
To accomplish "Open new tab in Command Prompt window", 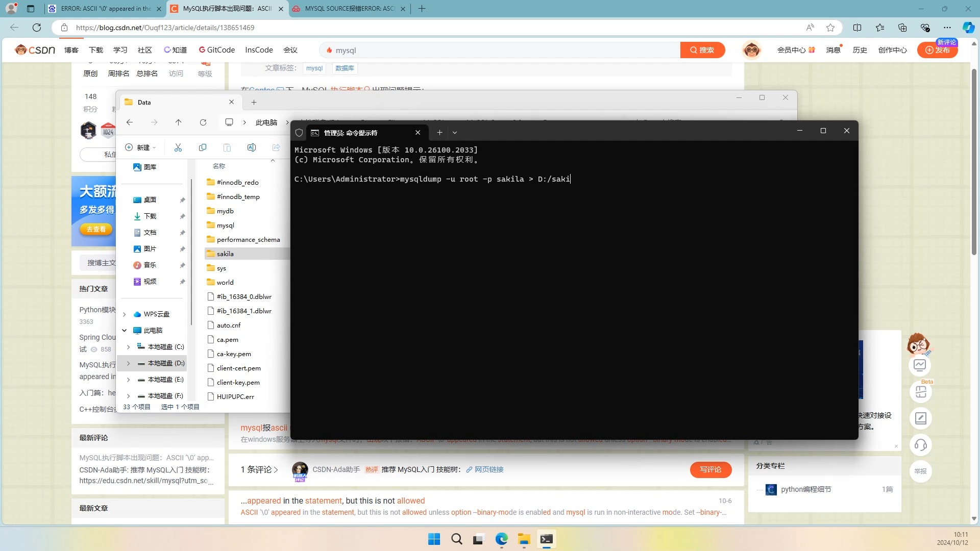I will point(439,133).
